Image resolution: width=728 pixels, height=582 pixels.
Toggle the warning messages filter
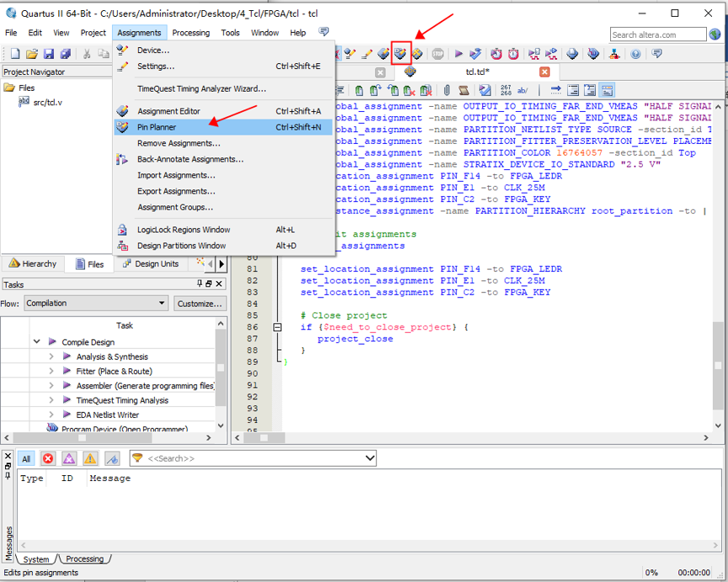tap(90, 458)
